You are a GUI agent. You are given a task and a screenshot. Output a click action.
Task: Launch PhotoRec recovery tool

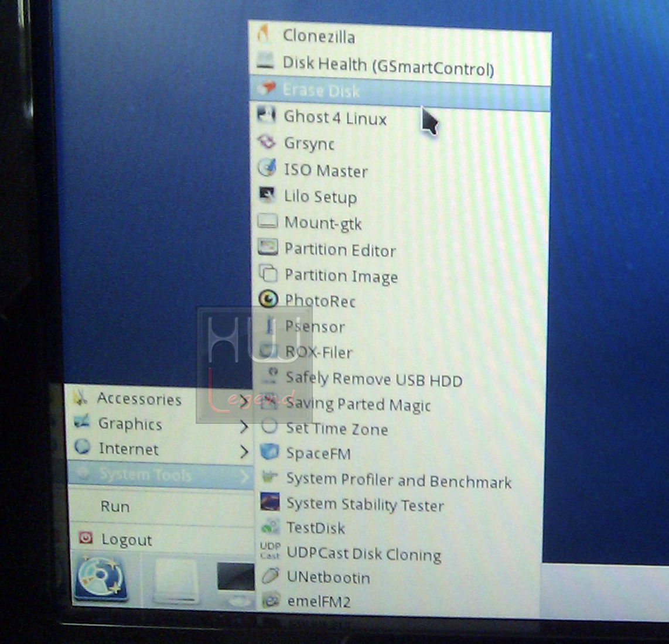point(400,302)
